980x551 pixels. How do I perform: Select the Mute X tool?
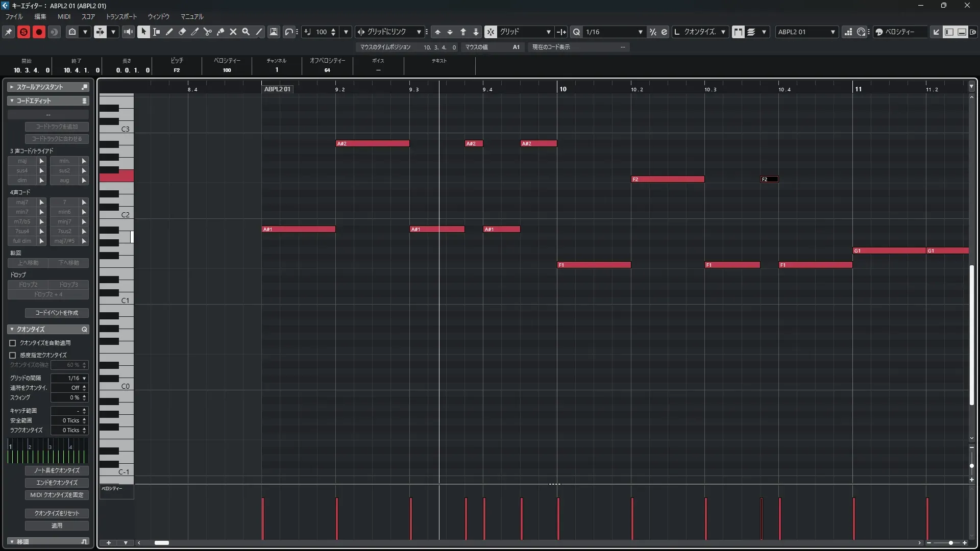coord(233,32)
